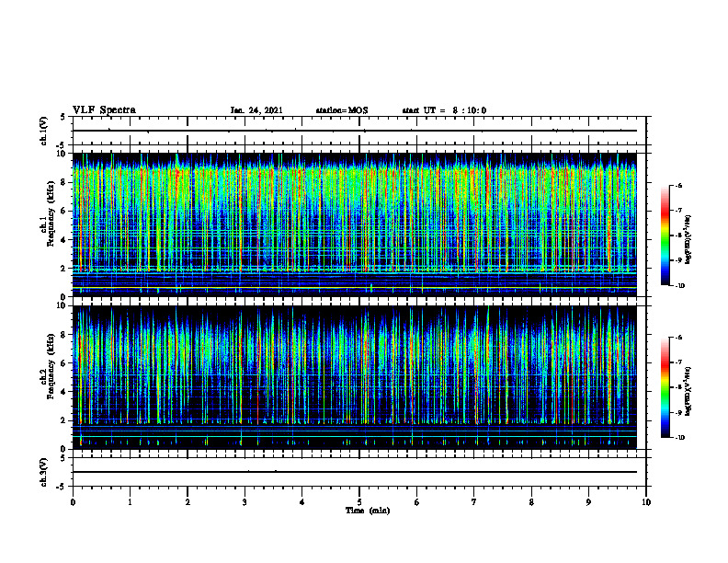Click inside the ch.2 spectrogram panel
The height and width of the screenshot is (563, 728).
(354, 377)
